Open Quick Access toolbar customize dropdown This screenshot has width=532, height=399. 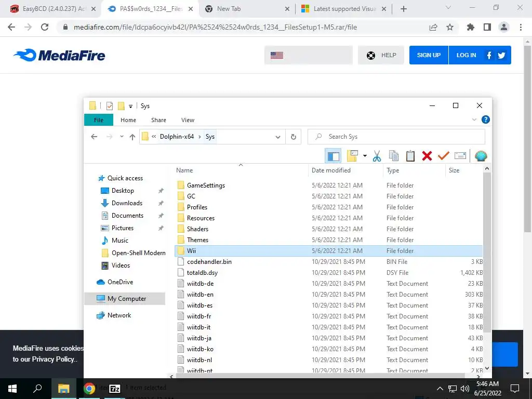tap(130, 106)
